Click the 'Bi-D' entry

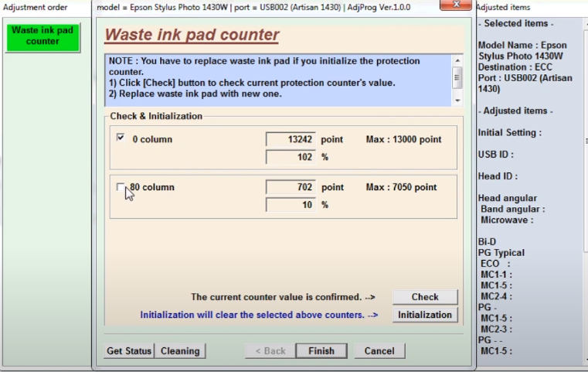487,242
